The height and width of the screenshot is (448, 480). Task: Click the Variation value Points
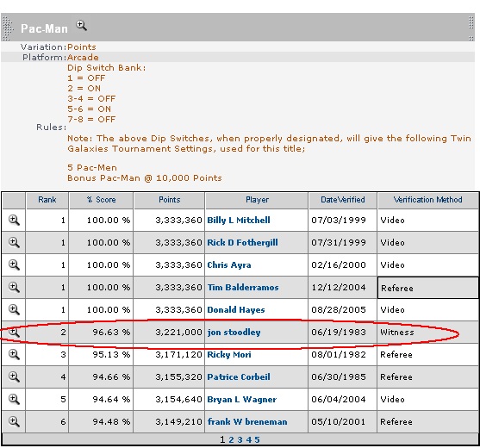click(81, 47)
